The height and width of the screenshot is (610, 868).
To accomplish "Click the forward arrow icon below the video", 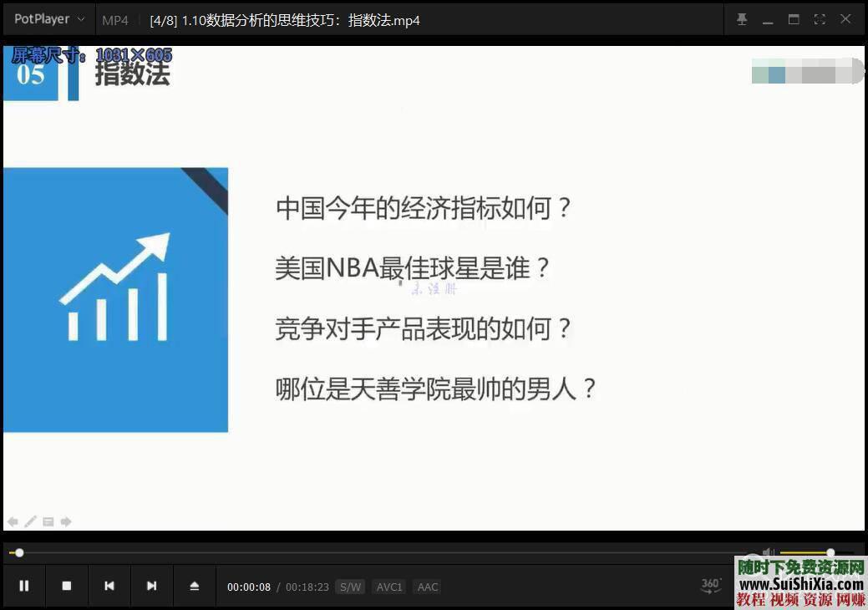I will 66,521.
